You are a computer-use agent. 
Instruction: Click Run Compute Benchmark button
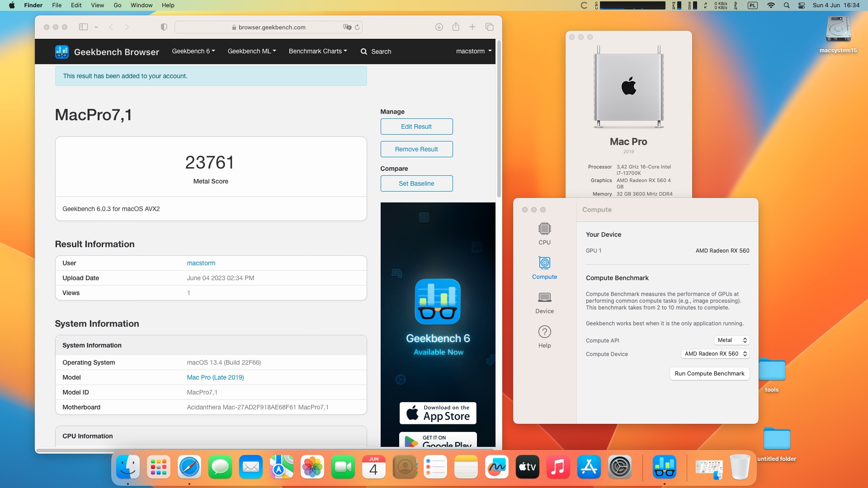click(x=709, y=374)
